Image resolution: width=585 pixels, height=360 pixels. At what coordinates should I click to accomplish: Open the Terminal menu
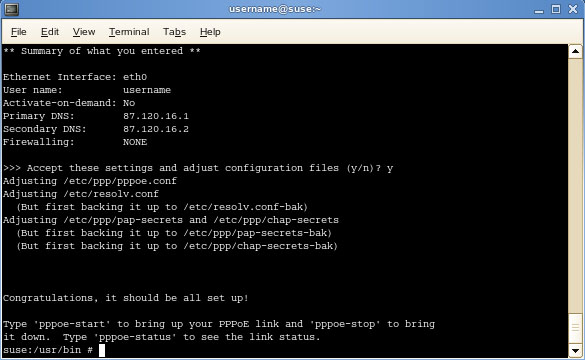point(129,32)
